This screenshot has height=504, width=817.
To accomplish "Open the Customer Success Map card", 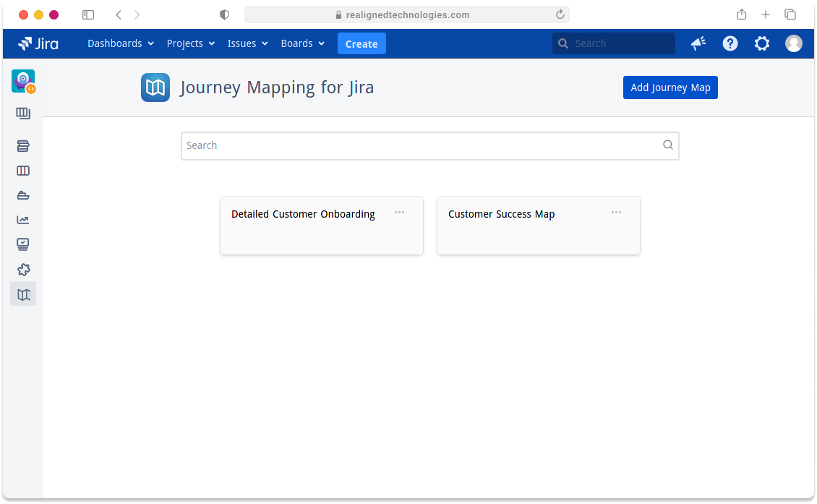I will [x=538, y=226].
